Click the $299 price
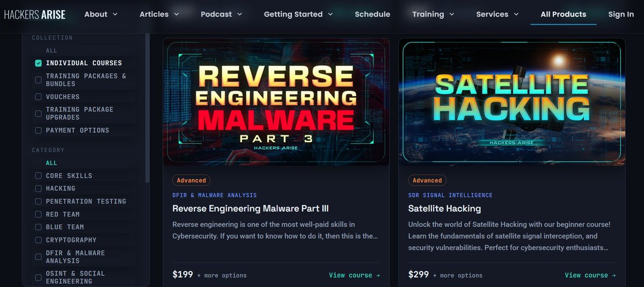 coord(419,275)
